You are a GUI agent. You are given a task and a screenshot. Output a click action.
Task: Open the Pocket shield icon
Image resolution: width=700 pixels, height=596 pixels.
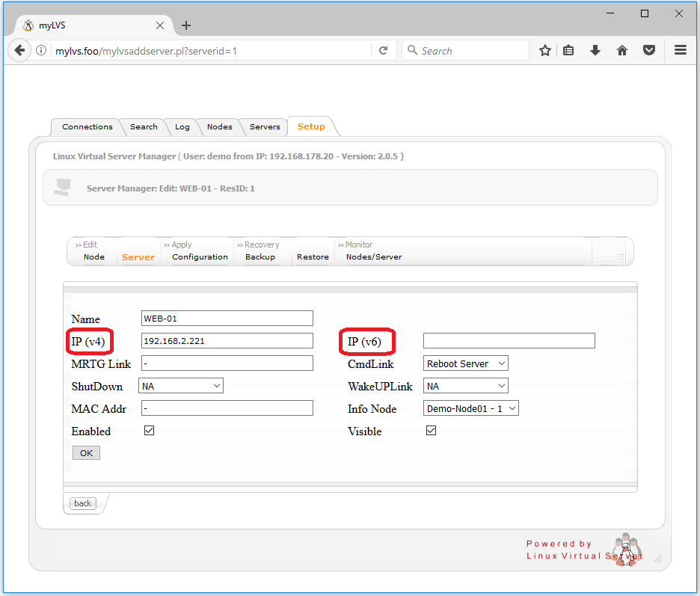pyautogui.click(x=649, y=51)
